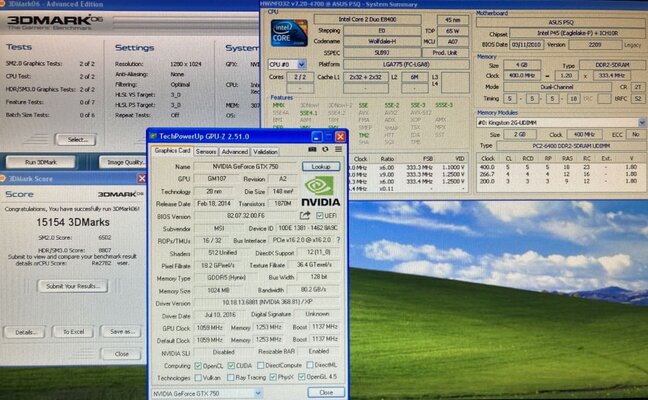Click Dual-Channel mode field
This screenshot has height=400, width=648.
[x=557, y=87]
